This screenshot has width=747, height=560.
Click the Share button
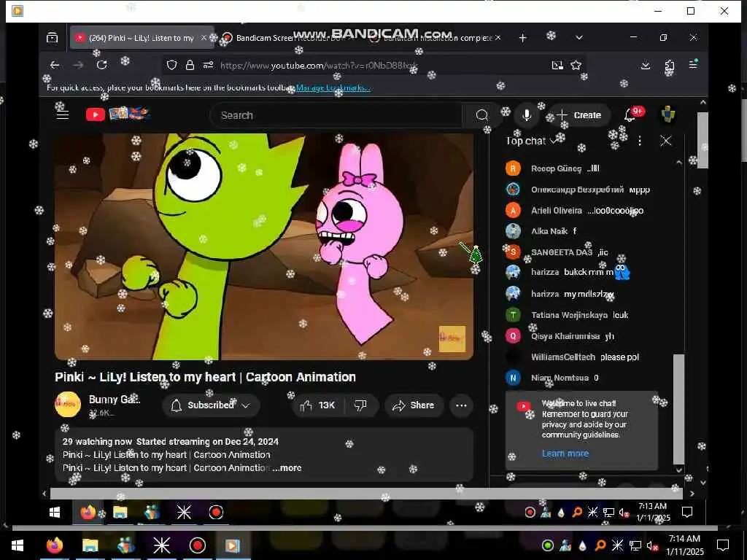tap(414, 405)
